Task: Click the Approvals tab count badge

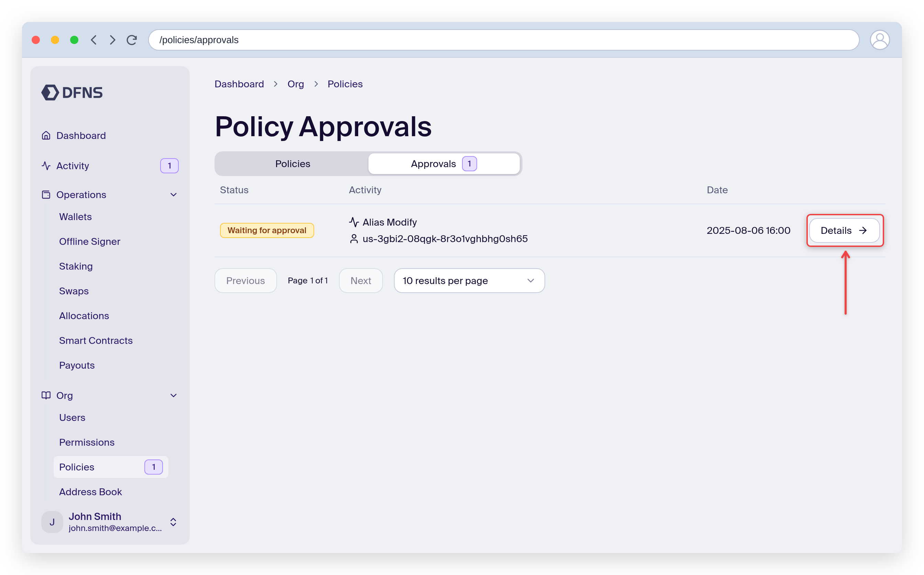Action: click(x=470, y=164)
